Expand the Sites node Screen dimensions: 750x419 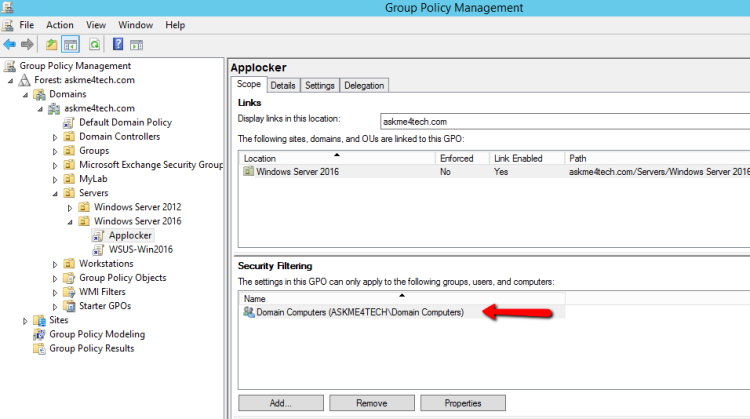point(26,320)
